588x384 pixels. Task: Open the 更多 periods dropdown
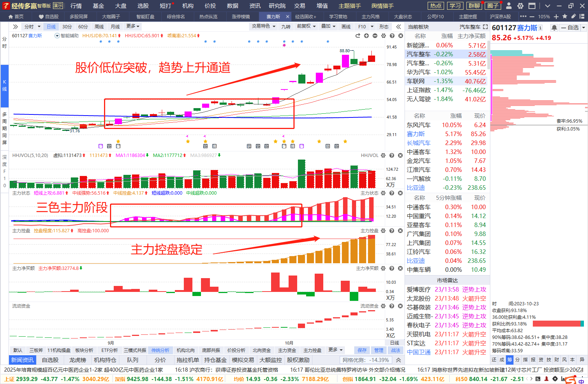pos(133,26)
